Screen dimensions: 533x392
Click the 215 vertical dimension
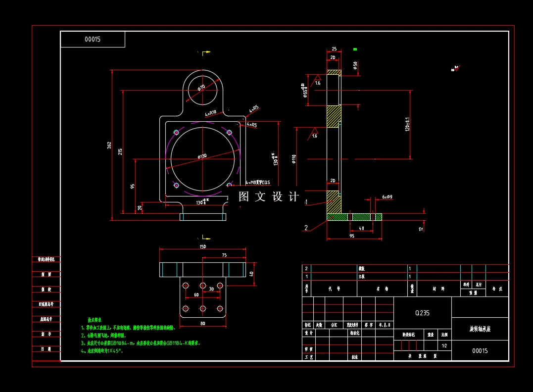pos(120,151)
